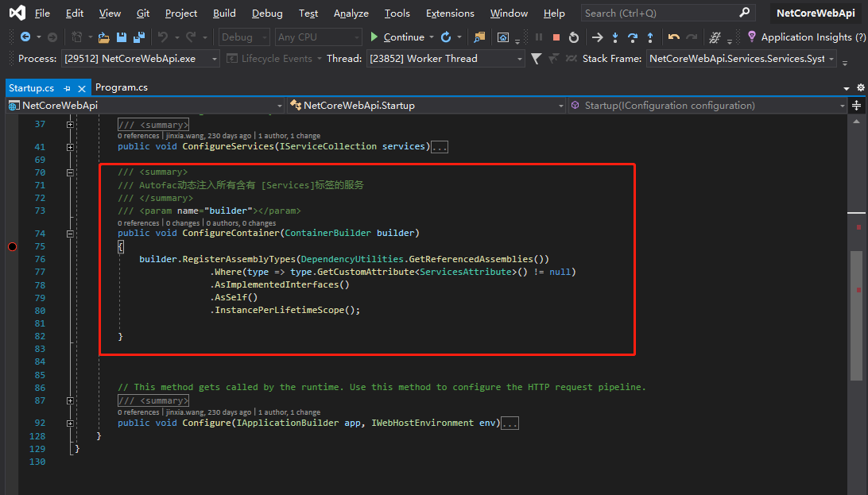Toggle the breakpoint on line 75
Screen dimensions: 868x495
pos(12,246)
